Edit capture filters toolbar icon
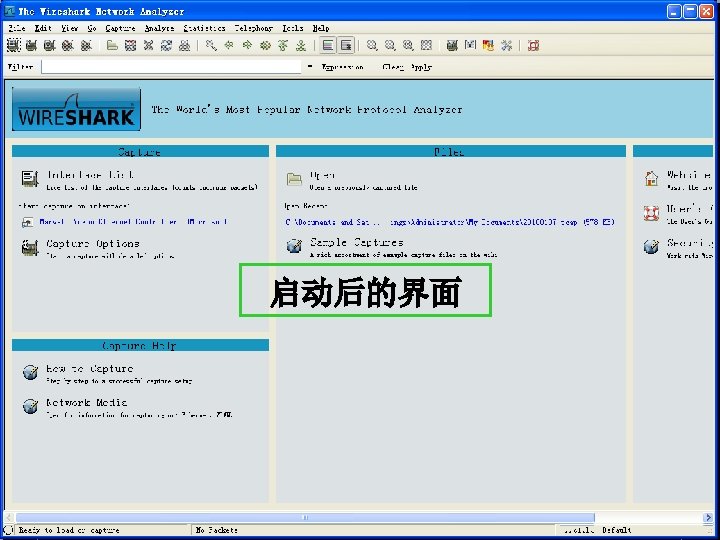This screenshot has width=720, height=540. pyautogui.click(x=452, y=45)
